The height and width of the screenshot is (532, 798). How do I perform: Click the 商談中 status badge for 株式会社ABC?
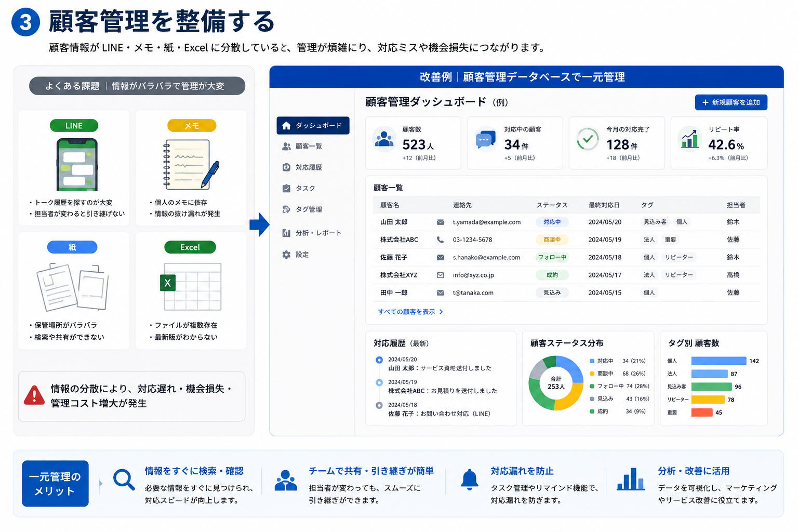(552, 240)
